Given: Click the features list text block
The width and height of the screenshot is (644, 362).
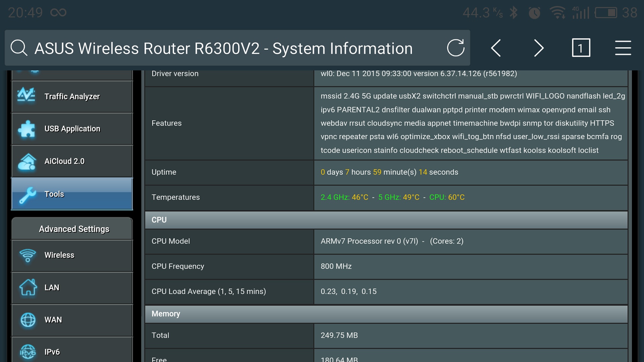Looking at the screenshot, I should pos(473,123).
